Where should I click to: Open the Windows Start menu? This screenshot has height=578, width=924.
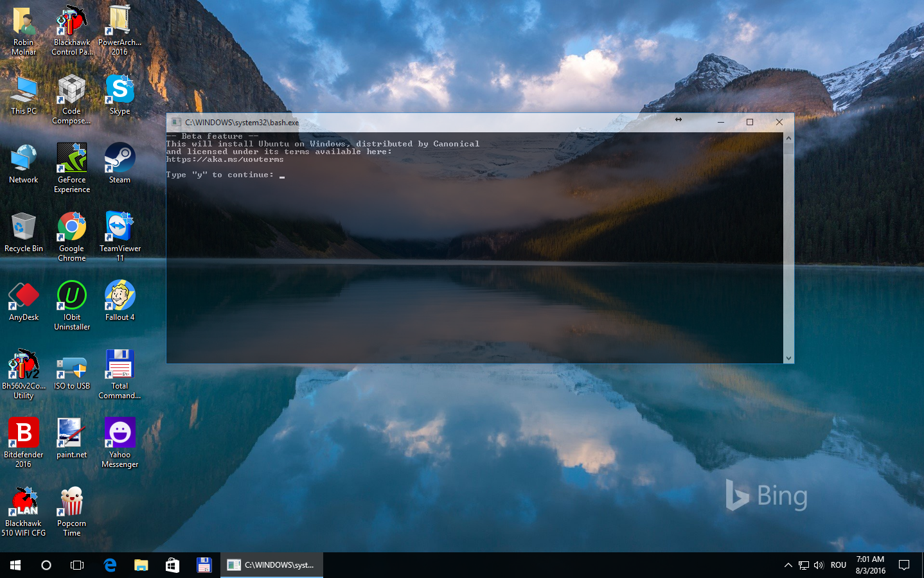[x=15, y=565]
